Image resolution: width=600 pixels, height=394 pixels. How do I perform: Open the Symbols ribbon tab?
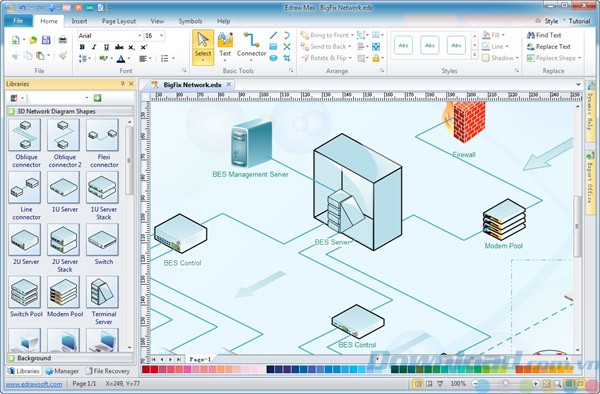190,21
